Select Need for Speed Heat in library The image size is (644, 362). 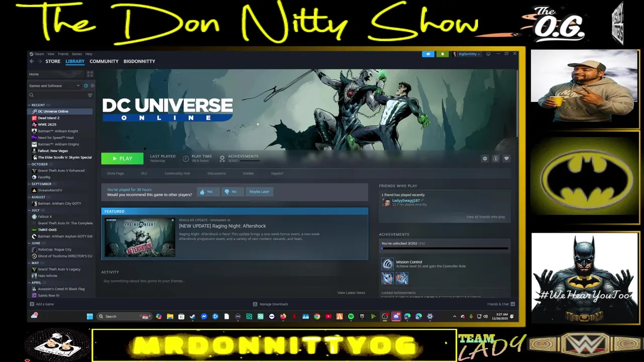(56, 138)
